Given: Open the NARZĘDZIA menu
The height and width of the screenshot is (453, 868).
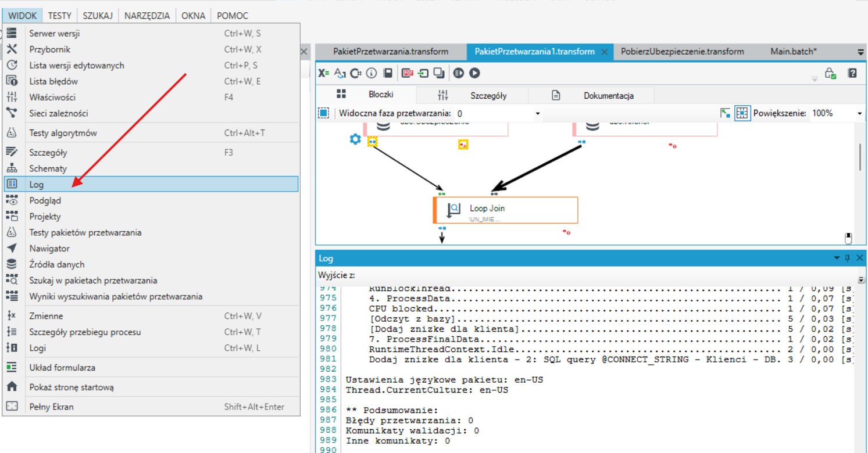Looking at the screenshot, I should coord(147,16).
